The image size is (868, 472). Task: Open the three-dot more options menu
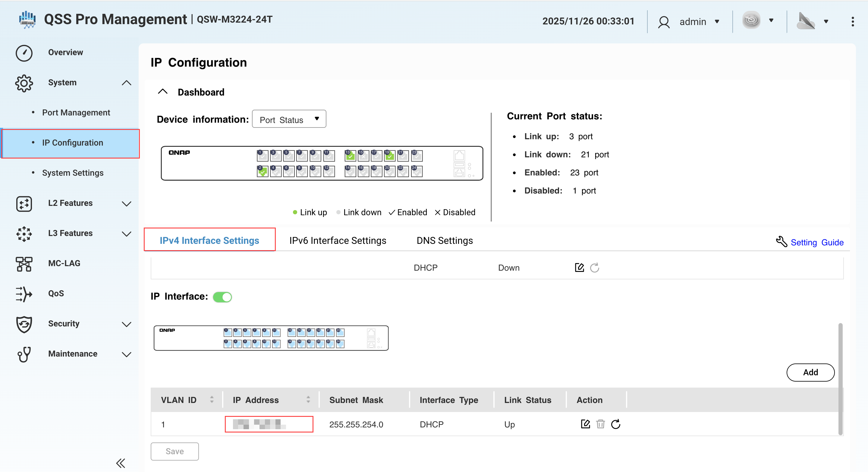[x=853, y=22]
